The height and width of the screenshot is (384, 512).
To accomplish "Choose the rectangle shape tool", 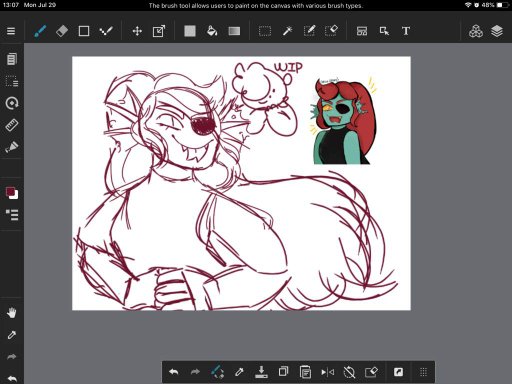I will tap(84, 31).
